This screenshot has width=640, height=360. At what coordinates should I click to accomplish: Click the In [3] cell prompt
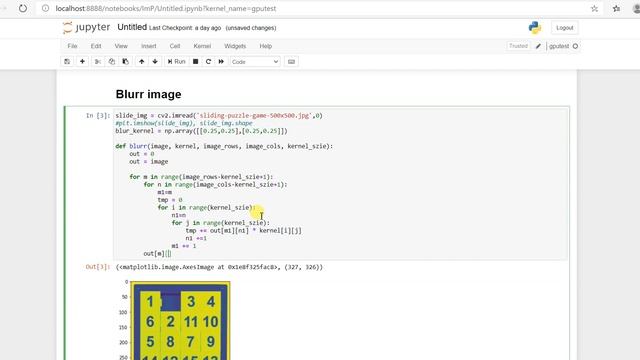98,116
